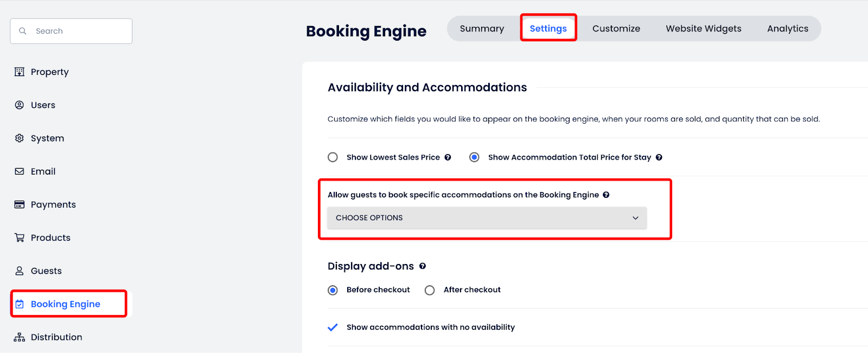The image size is (868, 353).
Task: Toggle Show accommodations with no availability
Action: (x=333, y=328)
